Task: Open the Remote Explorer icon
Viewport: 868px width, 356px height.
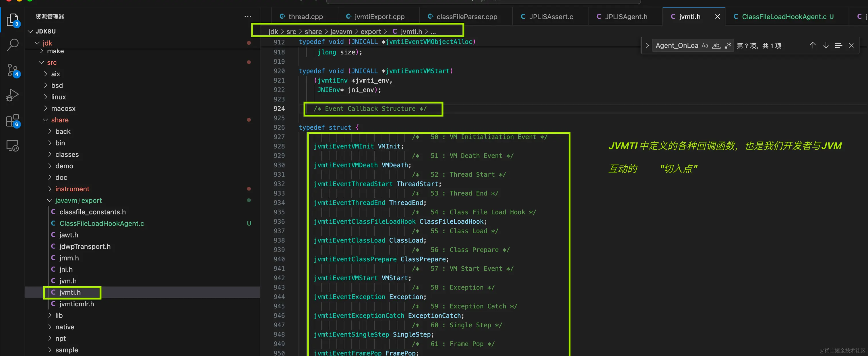Action: click(12, 146)
